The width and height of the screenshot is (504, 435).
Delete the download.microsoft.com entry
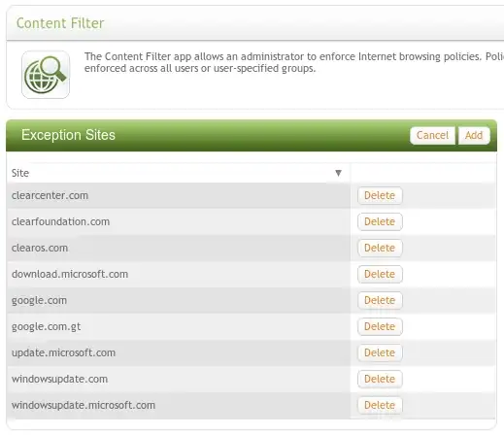click(x=380, y=274)
